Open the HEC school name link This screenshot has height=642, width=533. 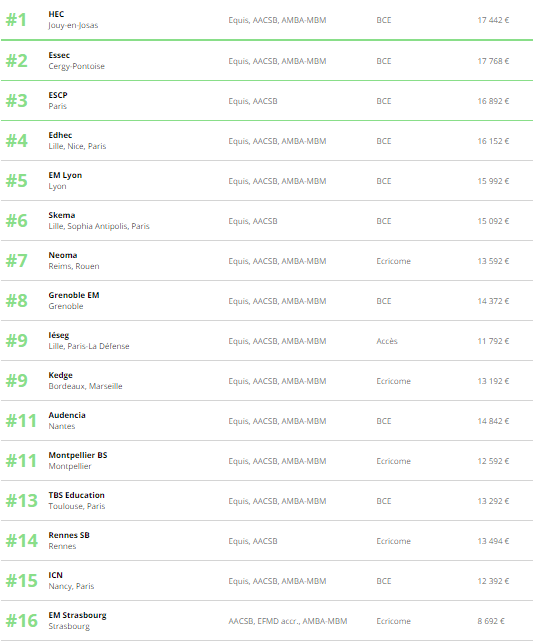pyautogui.click(x=56, y=14)
